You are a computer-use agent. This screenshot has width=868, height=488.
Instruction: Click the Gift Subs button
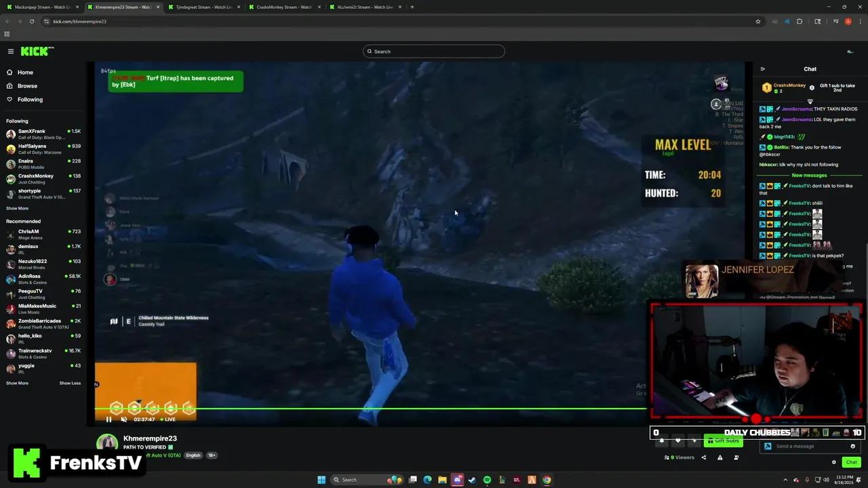pos(724,441)
